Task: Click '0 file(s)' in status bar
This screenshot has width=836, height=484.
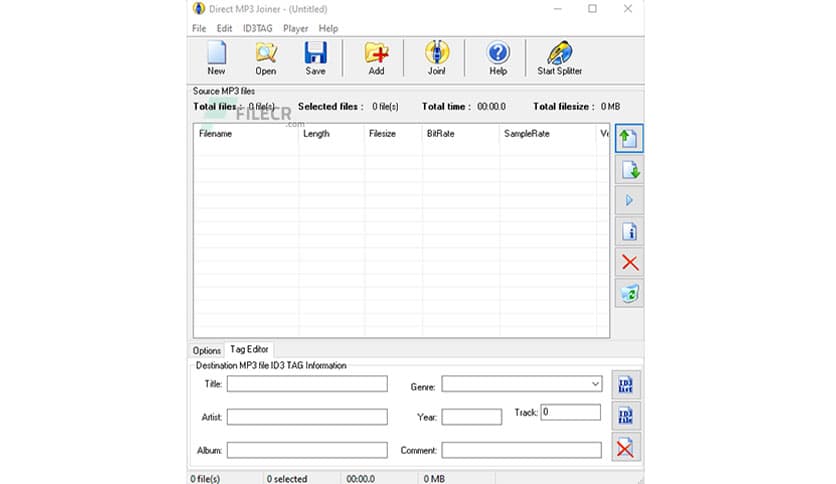Action: (205, 479)
